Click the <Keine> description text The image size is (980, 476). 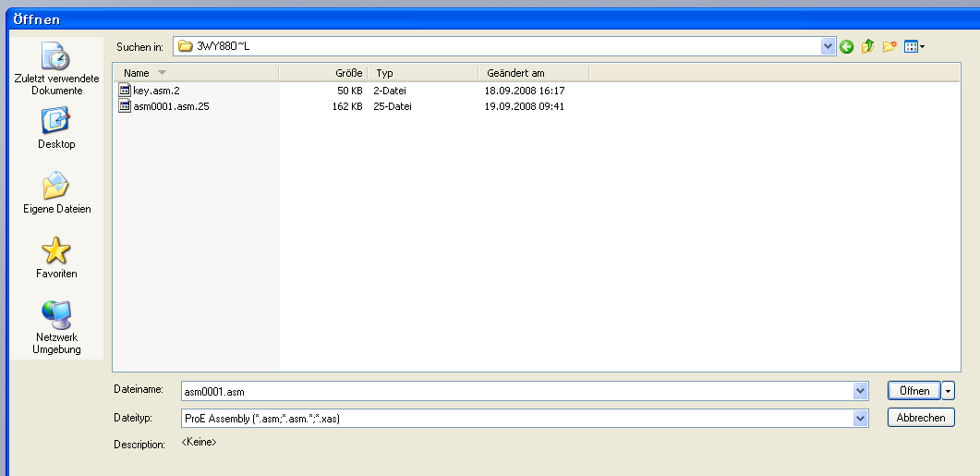[199, 442]
